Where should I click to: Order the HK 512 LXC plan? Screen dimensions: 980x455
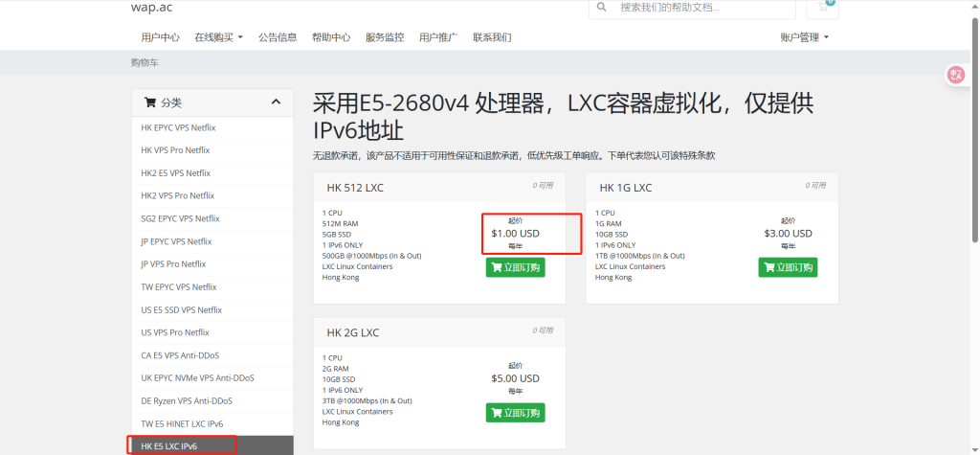pyautogui.click(x=515, y=267)
